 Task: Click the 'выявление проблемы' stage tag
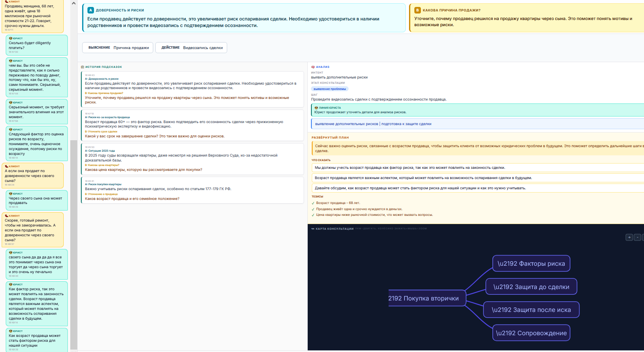click(330, 89)
